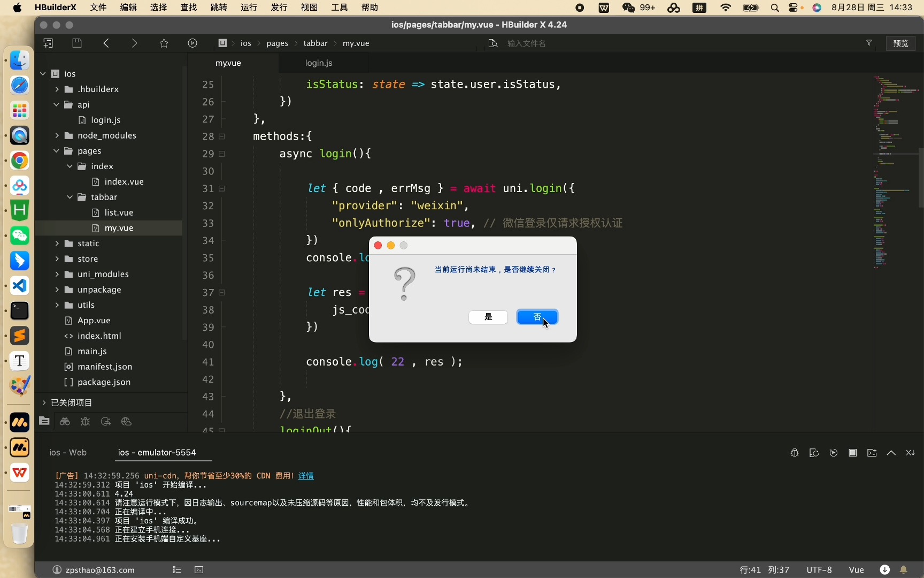This screenshot has height=578, width=924.
Task: Click the bug debug icon in sidebar bottom
Action: (85, 422)
